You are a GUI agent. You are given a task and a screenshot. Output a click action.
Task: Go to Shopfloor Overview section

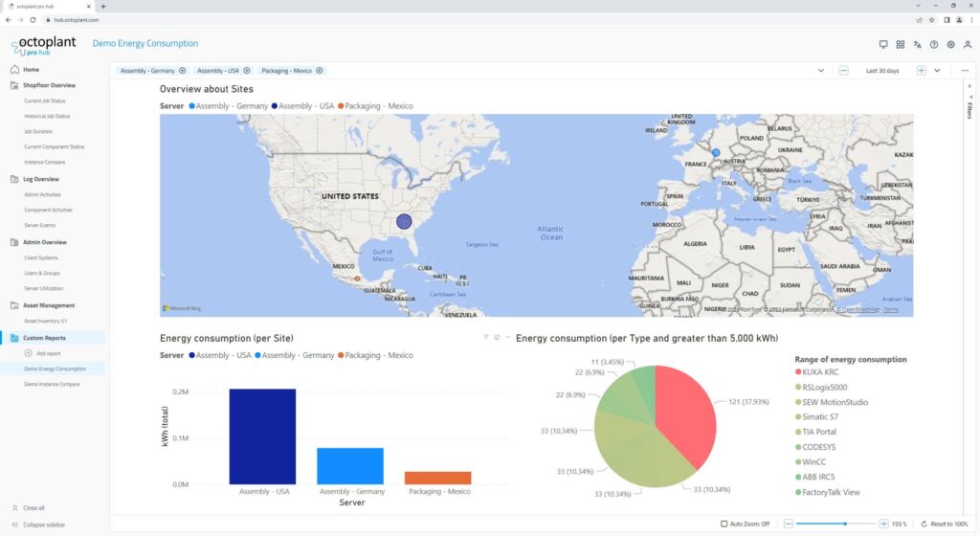[x=49, y=85]
